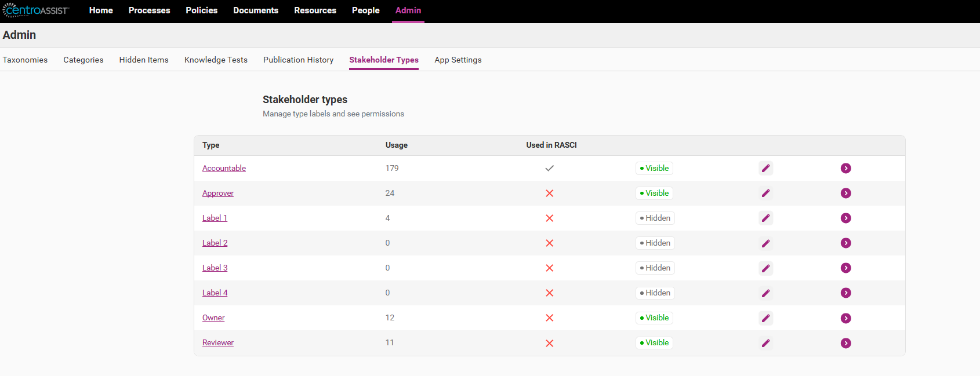
Task: Switch to the App Settings tab
Action: point(458,60)
